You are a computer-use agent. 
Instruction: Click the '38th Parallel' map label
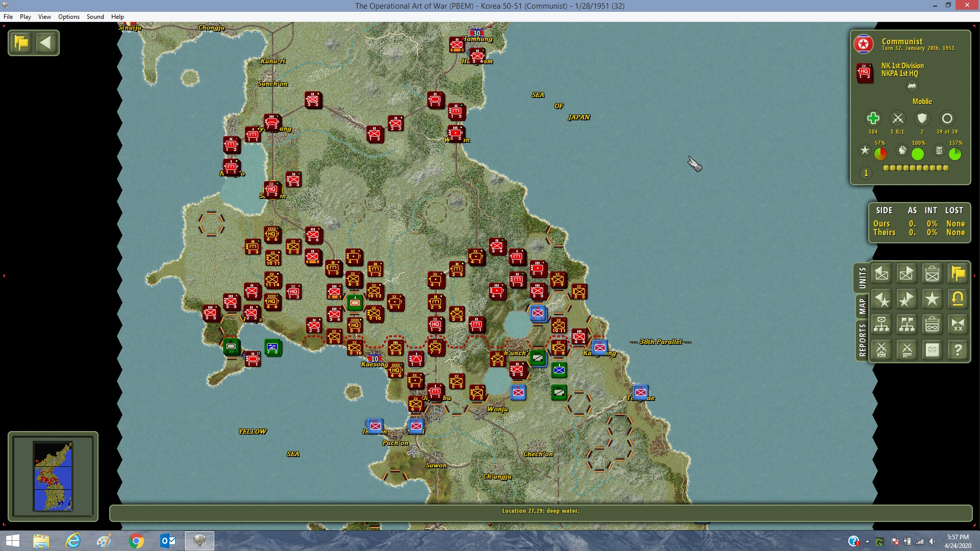(x=660, y=342)
